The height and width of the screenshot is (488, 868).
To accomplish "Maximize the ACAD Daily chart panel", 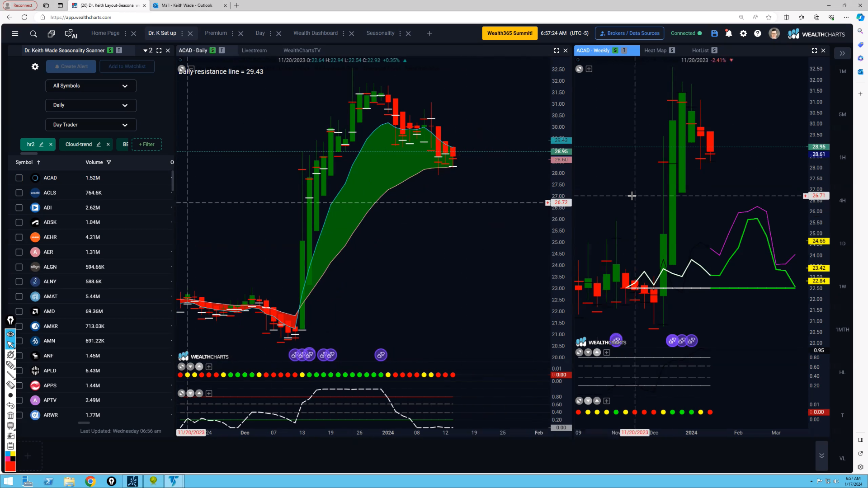I will tap(557, 51).
